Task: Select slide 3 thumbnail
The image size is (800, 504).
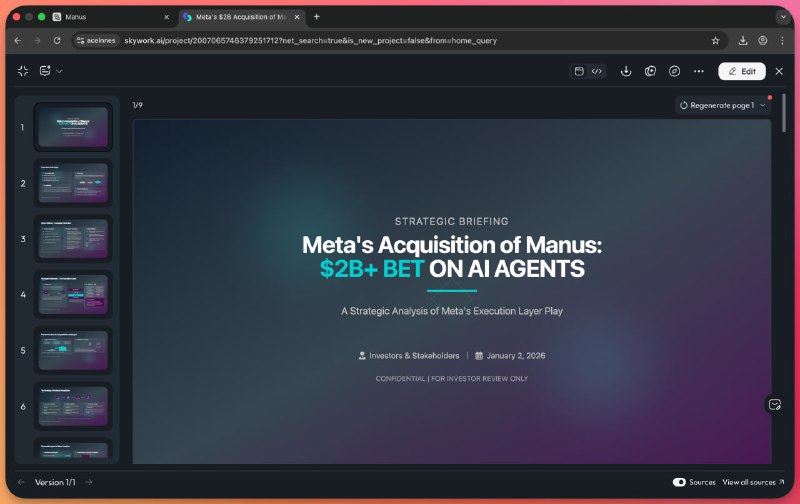Action: 73,238
